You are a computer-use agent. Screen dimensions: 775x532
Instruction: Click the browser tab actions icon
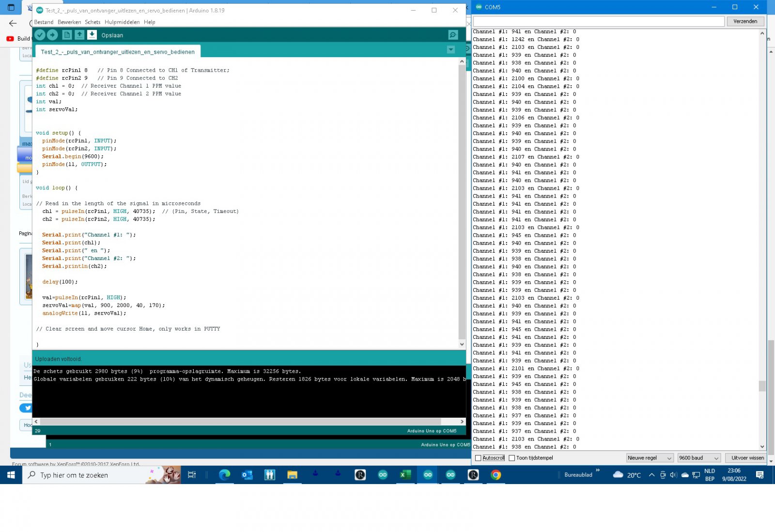click(x=11, y=8)
